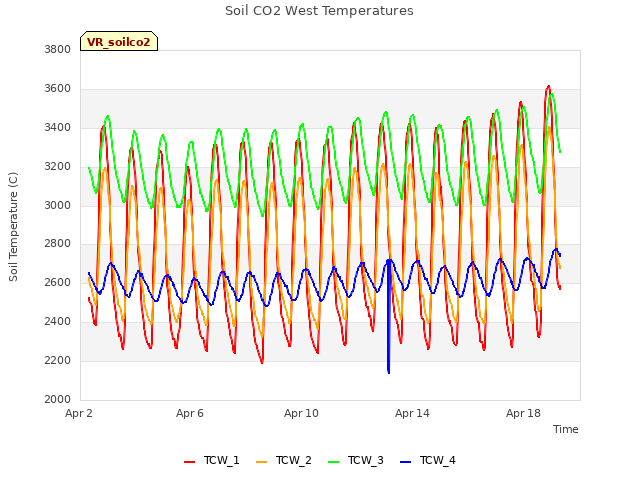Click the 3600 y-axis tick label

[x=58, y=88]
